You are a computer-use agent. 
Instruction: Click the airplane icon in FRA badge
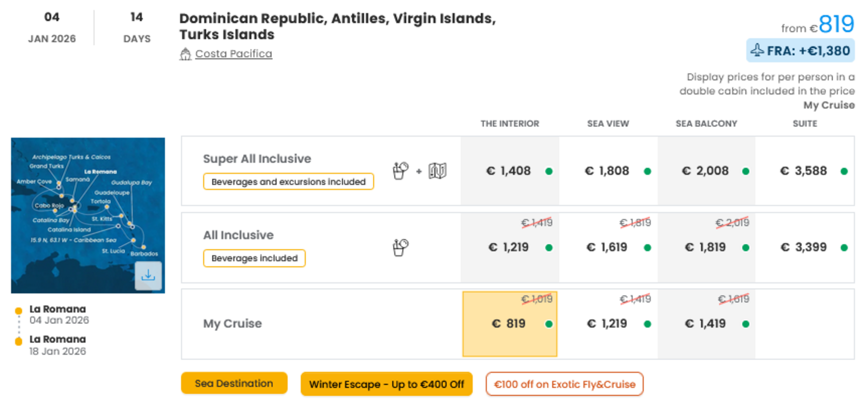click(x=757, y=50)
